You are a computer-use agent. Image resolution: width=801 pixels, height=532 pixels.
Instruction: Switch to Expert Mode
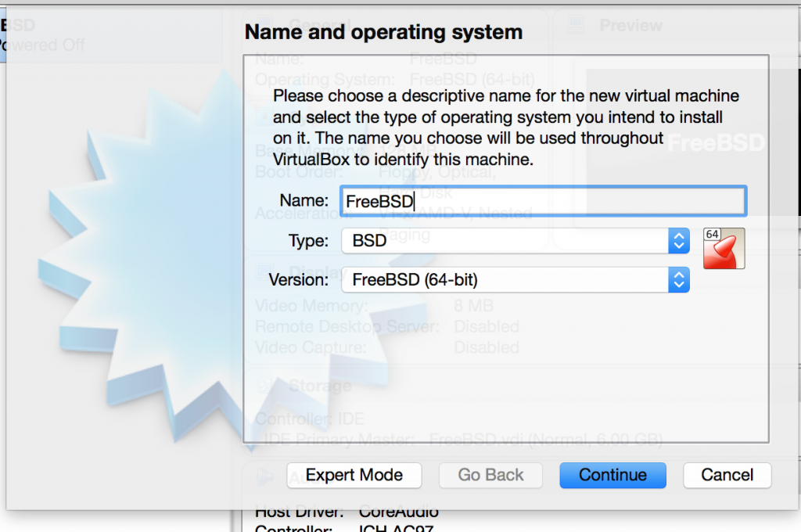tap(354, 475)
